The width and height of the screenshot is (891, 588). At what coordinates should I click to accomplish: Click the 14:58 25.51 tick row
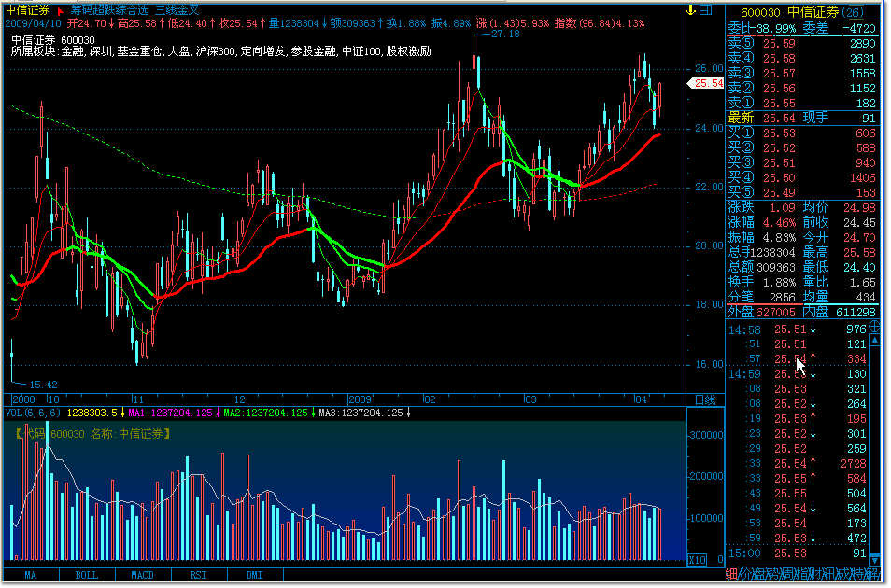pyautogui.click(x=798, y=329)
